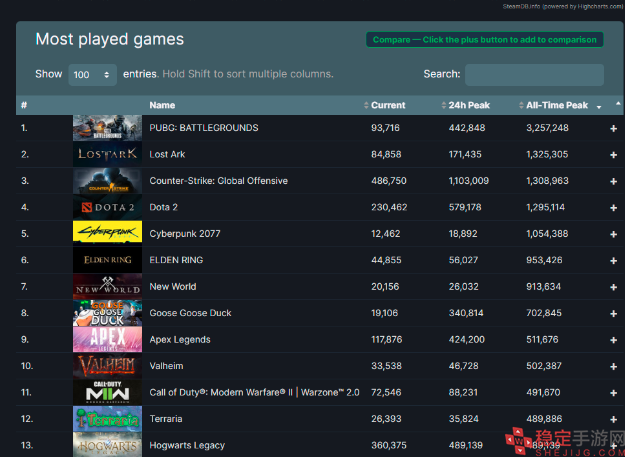Add Lost Ark to comparison with plus
This screenshot has height=457, width=625.
click(x=613, y=155)
